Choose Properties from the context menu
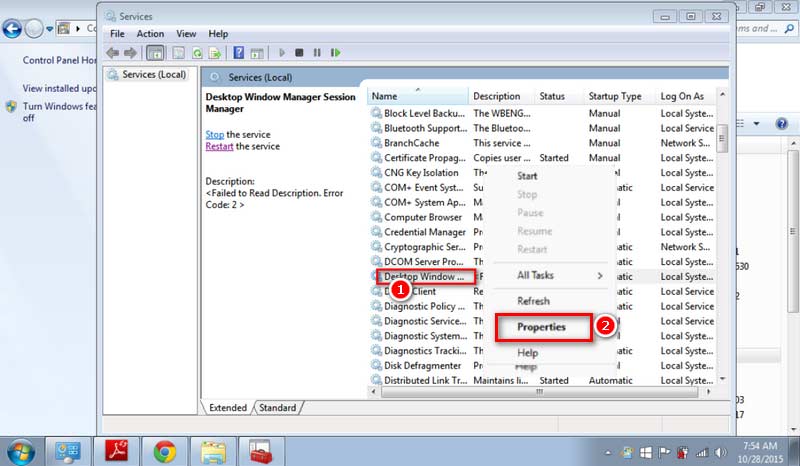 coord(541,327)
